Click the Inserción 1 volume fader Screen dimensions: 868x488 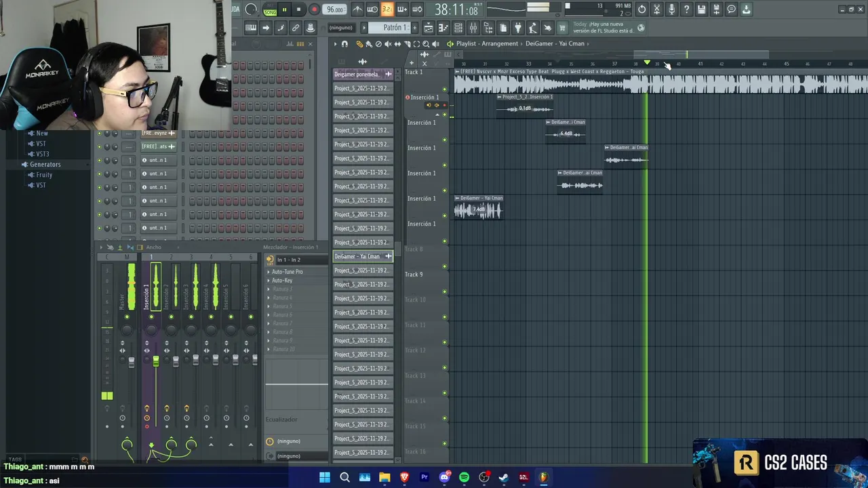pos(156,362)
